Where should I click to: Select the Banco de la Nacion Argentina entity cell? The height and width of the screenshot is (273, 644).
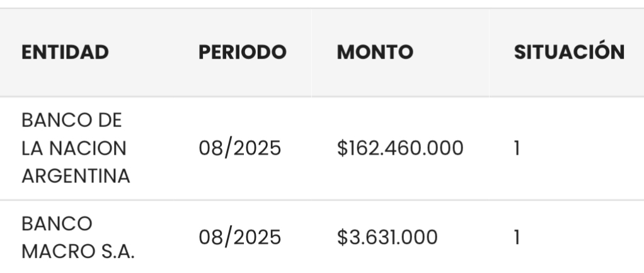[x=76, y=149]
